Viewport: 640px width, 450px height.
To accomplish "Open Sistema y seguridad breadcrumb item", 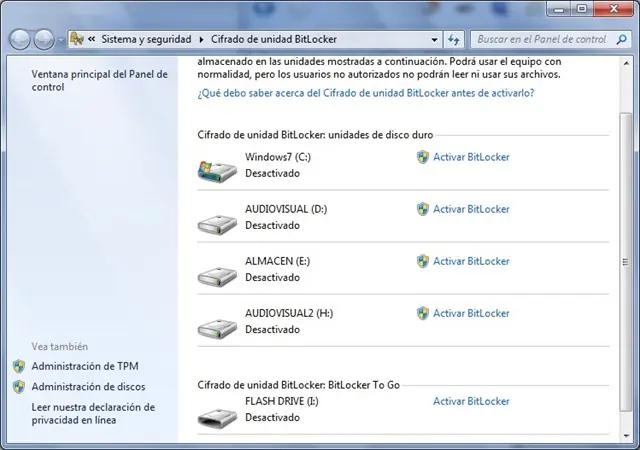I will pyautogui.click(x=146, y=39).
